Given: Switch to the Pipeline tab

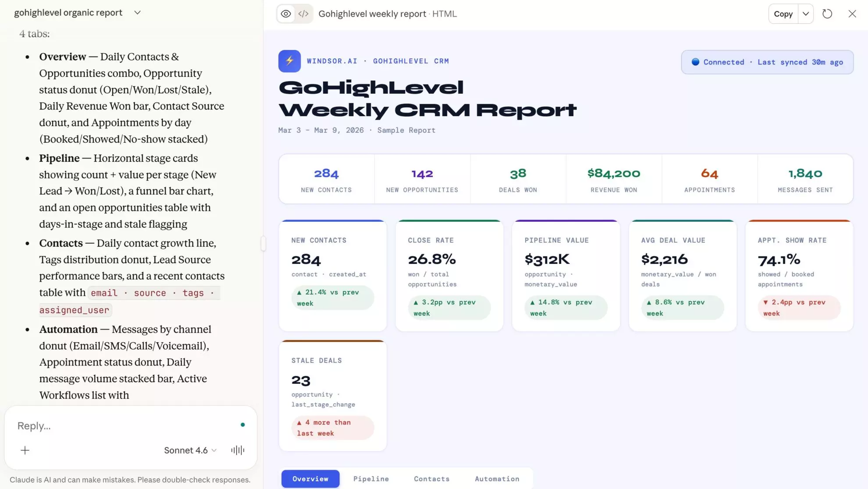Looking at the screenshot, I should 371,478.
